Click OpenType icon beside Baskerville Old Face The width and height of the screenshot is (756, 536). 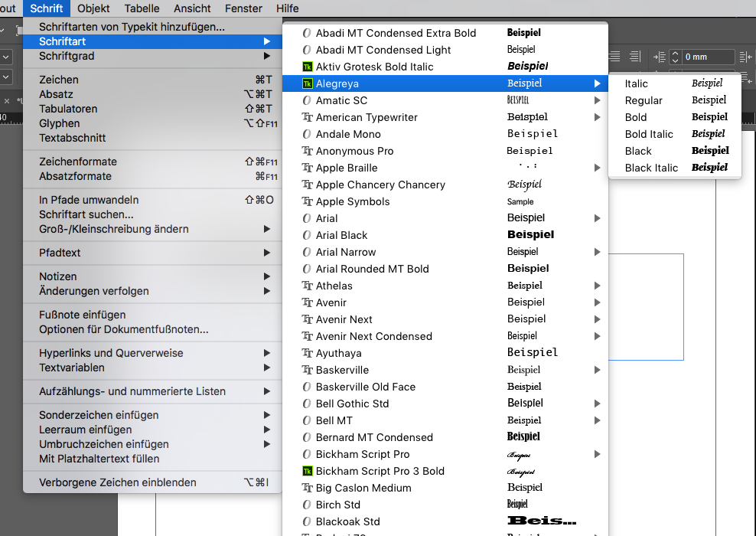point(307,387)
